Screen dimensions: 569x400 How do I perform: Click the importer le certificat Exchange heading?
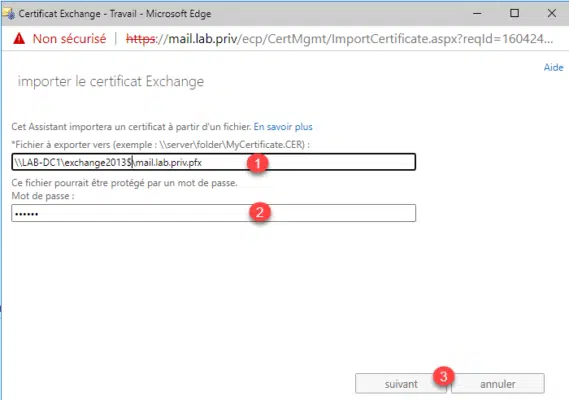pos(111,81)
